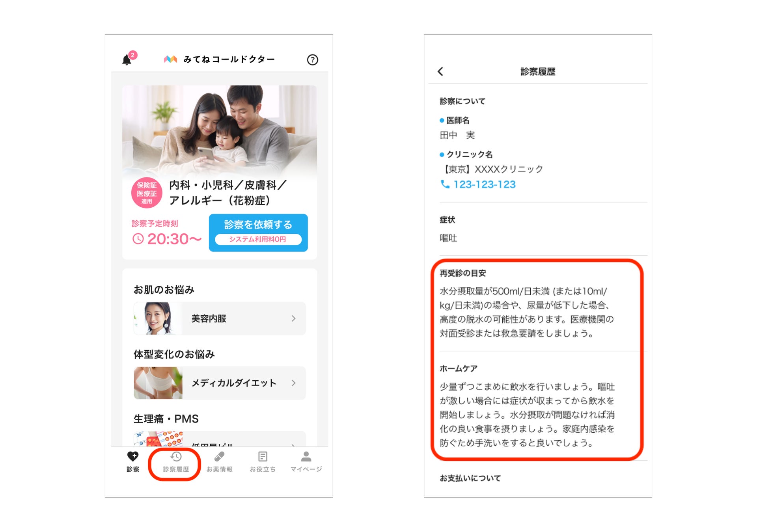Image resolution: width=757 pixels, height=532 pixels.
Task: Tap the メディカルダイエット body thumbnail
Action: click(158, 383)
